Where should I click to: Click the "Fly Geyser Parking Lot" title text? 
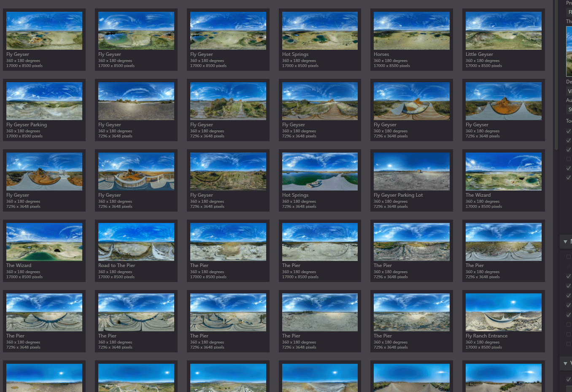pyautogui.click(x=398, y=195)
